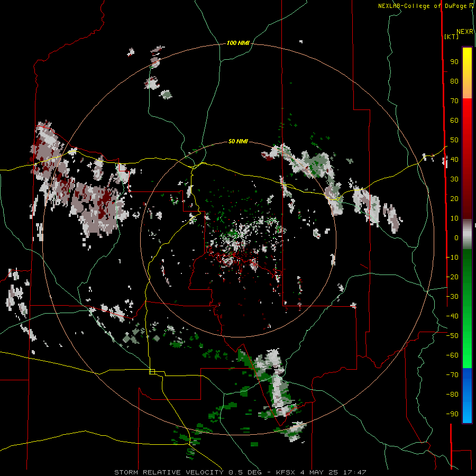This screenshot has width=476, height=476.
Task: Click the Storm Relative Velocity caption at the bottom
Action: (240, 472)
